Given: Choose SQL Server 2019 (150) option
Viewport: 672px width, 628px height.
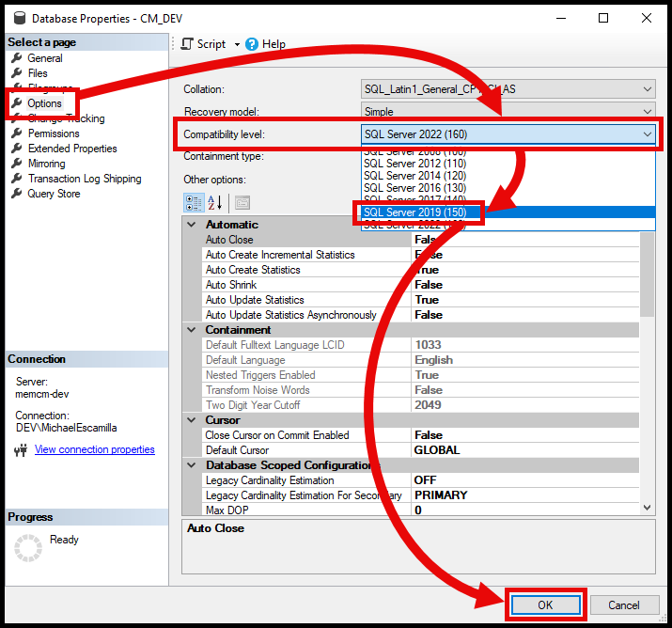Looking at the screenshot, I should pyautogui.click(x=415, y=212).
